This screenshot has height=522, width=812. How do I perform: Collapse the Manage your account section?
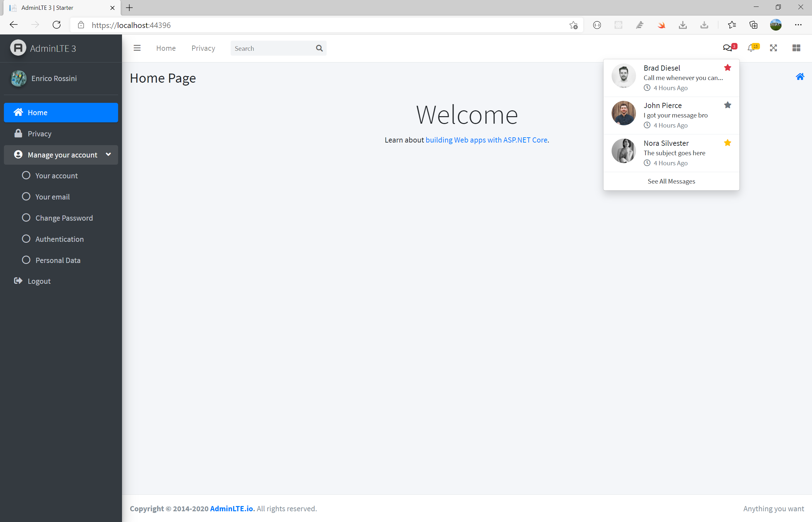point(108,155)
